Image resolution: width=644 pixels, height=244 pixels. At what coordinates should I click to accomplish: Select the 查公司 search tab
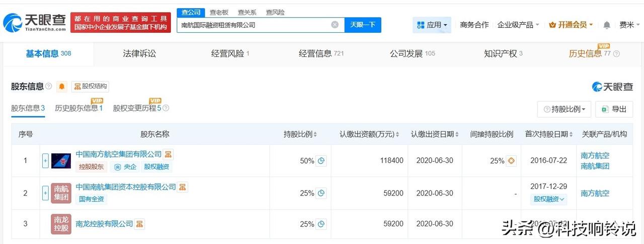coord(191,12)
